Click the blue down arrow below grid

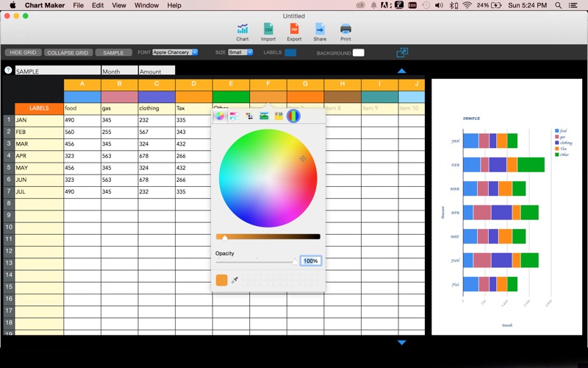pyautogui.click(x=401, y=342)
